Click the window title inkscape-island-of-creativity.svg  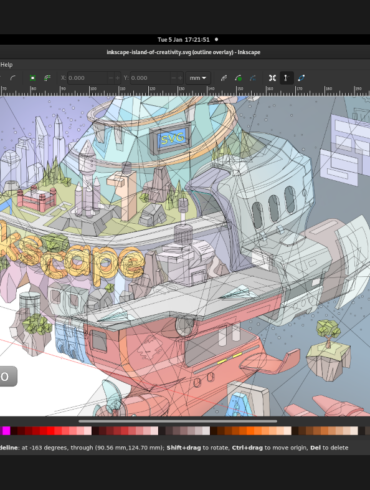pos(183,52)
